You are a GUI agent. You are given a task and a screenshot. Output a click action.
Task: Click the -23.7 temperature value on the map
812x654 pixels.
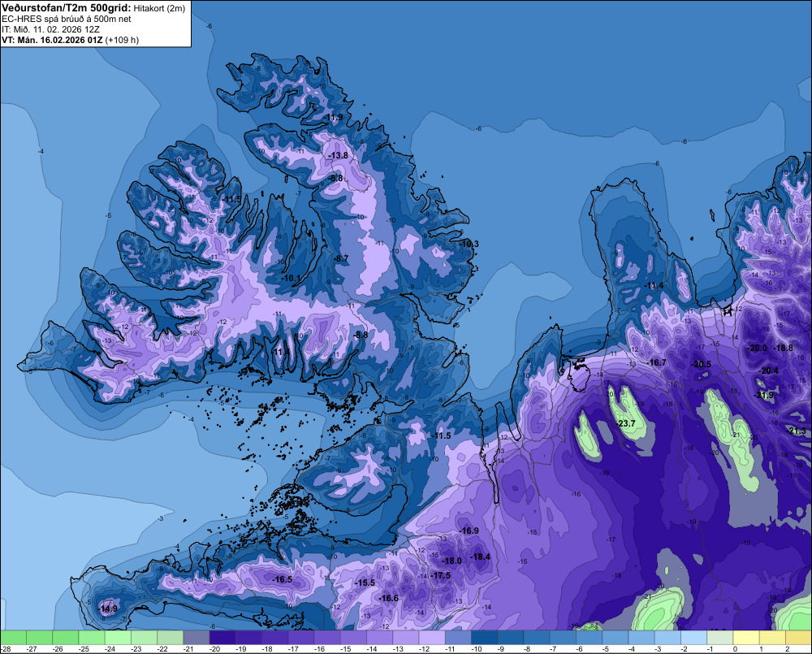(625, 423)
